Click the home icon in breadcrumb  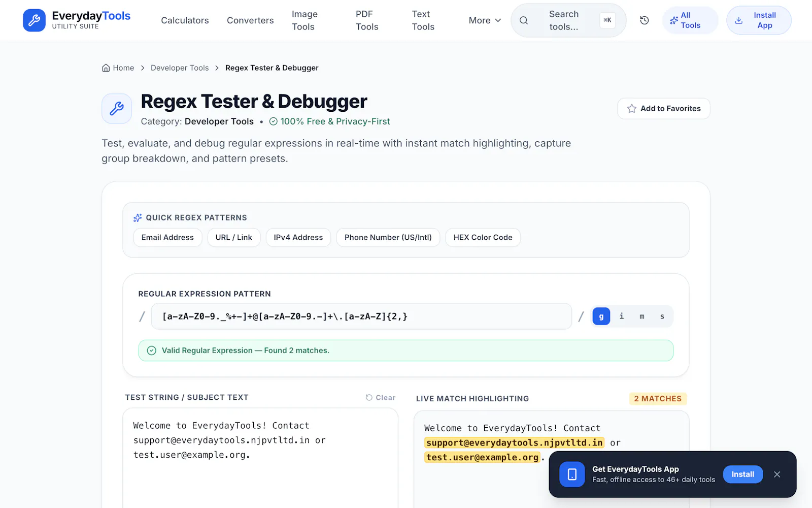click(106, 68)
